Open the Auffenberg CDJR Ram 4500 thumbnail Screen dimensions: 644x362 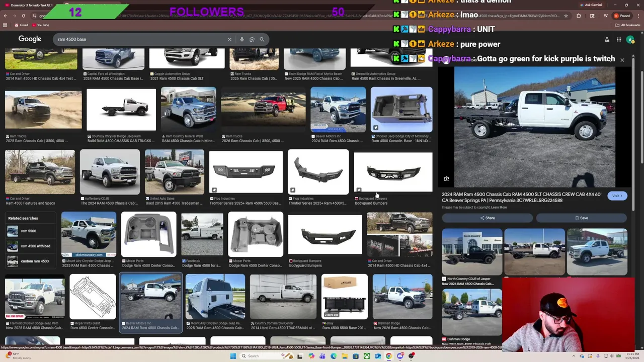pos(110,171)
